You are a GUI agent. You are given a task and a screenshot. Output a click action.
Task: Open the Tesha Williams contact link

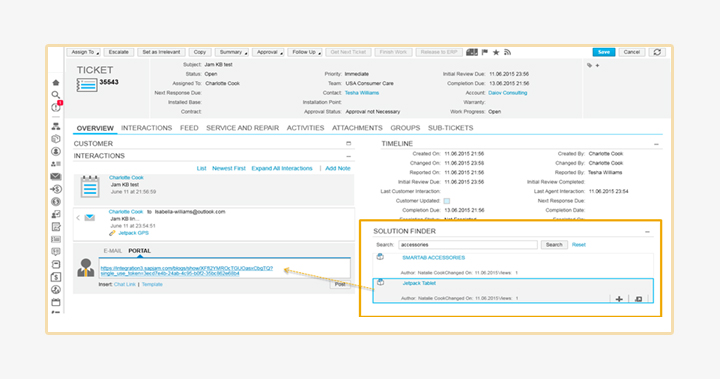coord(362,93)
